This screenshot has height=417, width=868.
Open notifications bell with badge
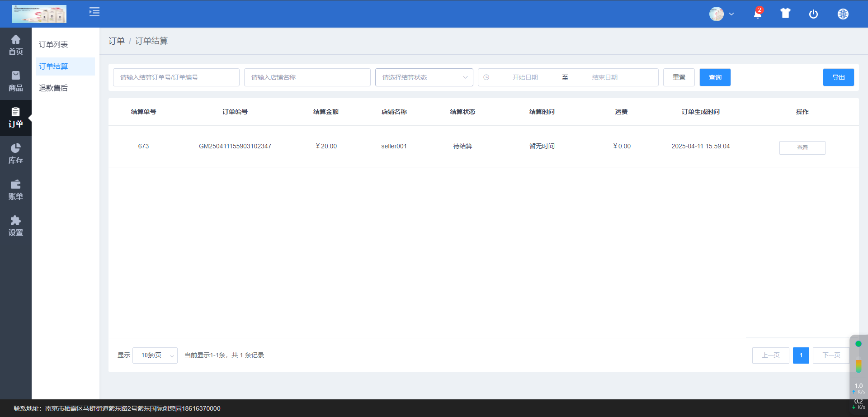(758, 14)
